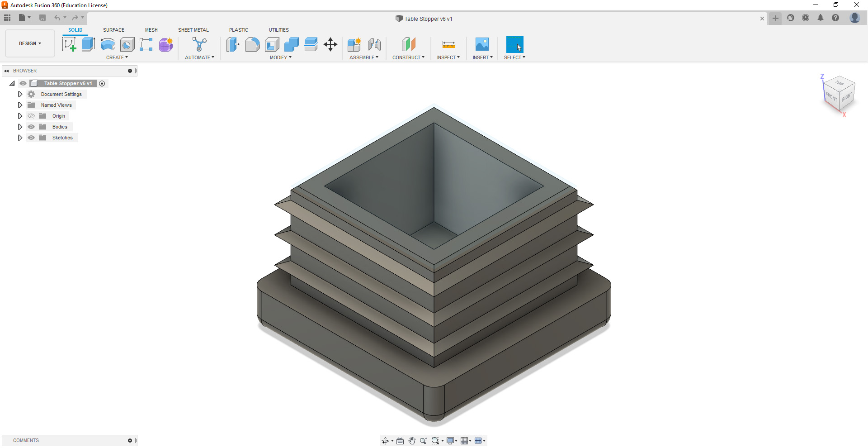Choose the Fillet tool in Modify
The width and height of the screenshot is (868, 448).
pyautogui.click(x=252, y=44)
